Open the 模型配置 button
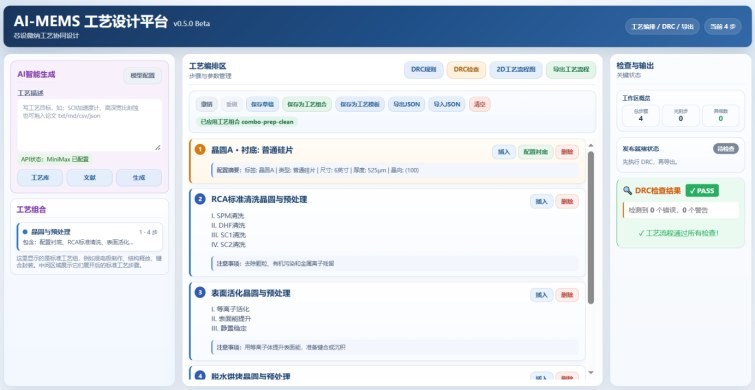This screenshot has width=755, height=390. (x=143, y=76)
